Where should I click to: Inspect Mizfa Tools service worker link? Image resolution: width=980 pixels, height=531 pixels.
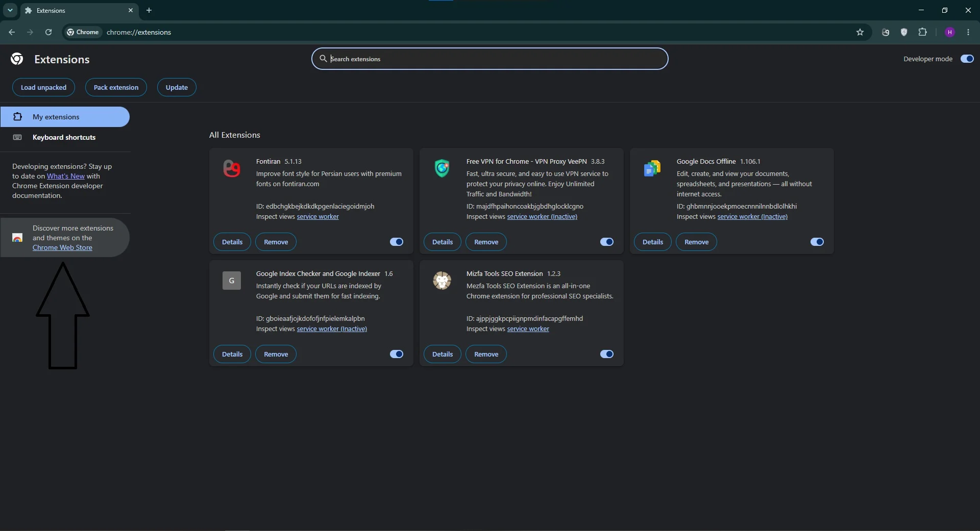[x=528, y=328]
